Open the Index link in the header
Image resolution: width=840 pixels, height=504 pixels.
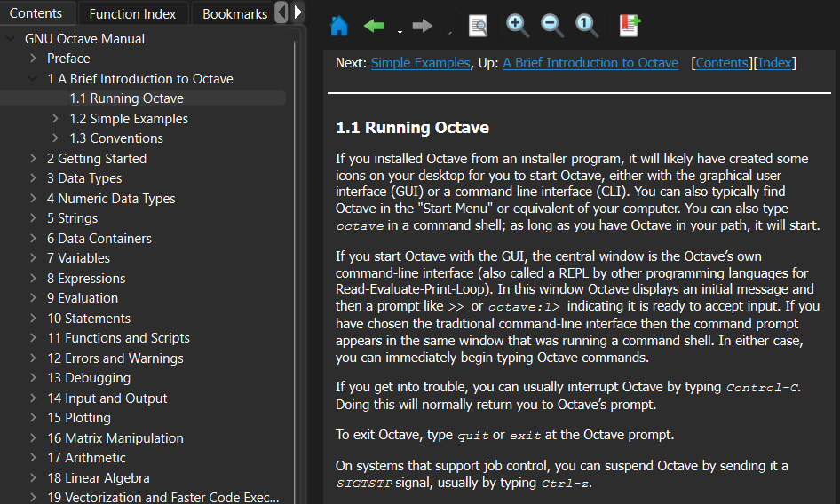(774, 63)
